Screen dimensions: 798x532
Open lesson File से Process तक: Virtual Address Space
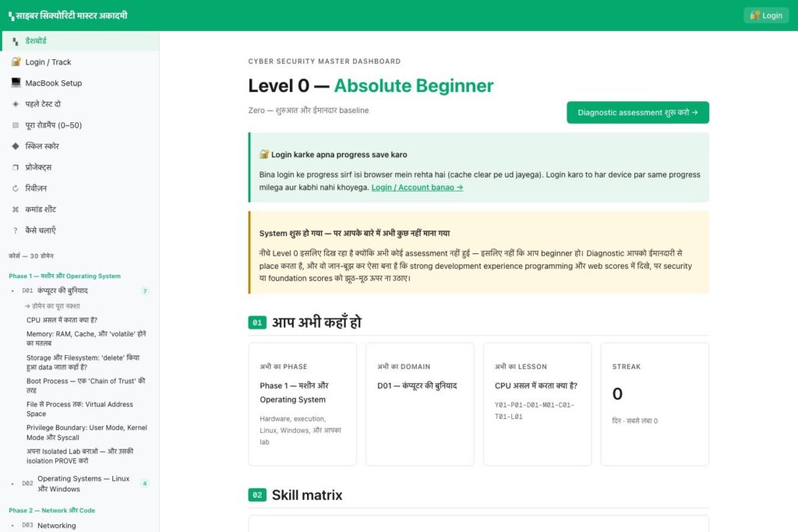(80, 409)
